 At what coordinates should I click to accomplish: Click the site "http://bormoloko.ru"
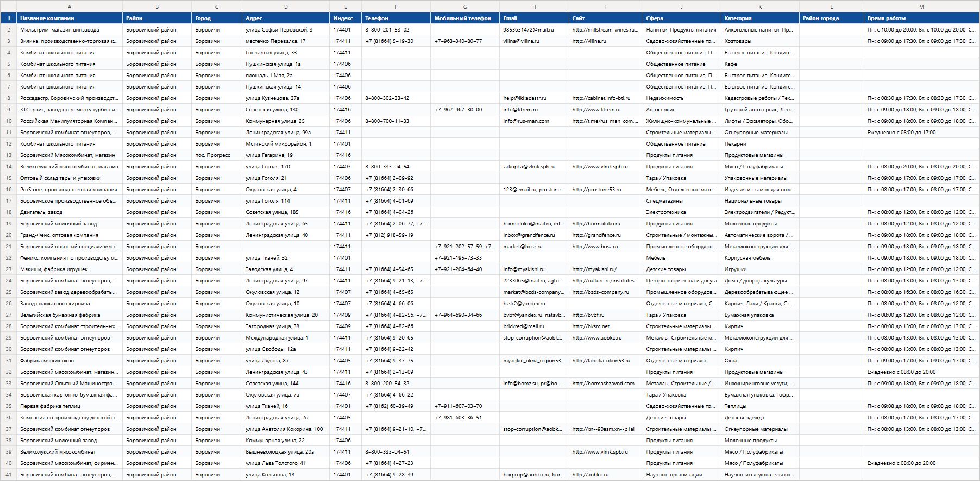click(606, 224)
